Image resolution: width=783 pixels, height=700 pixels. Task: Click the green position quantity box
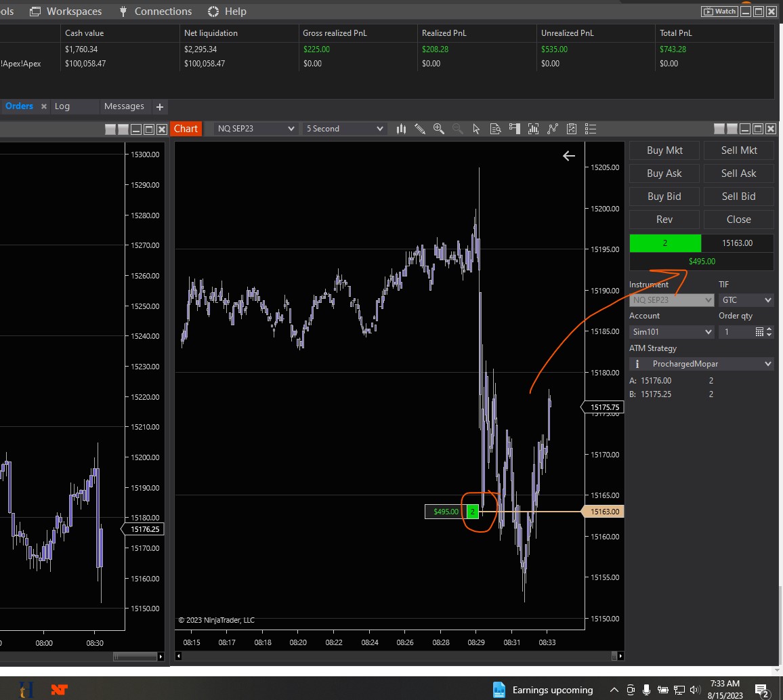664,243
